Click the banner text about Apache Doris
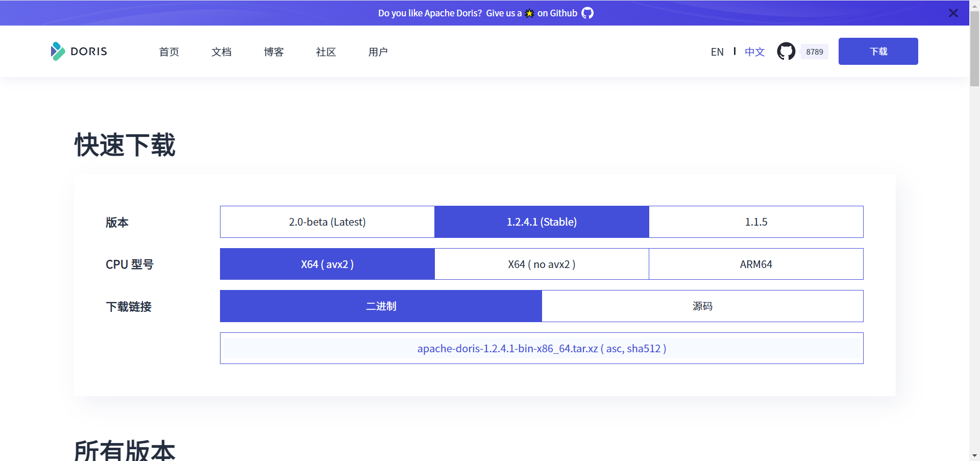 [x=478, y=13]
